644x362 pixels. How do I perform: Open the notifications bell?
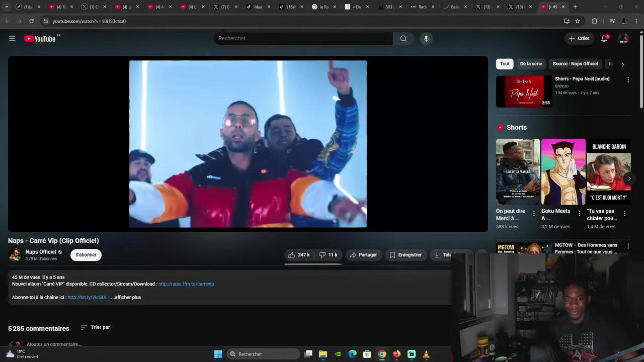[604, 39]
